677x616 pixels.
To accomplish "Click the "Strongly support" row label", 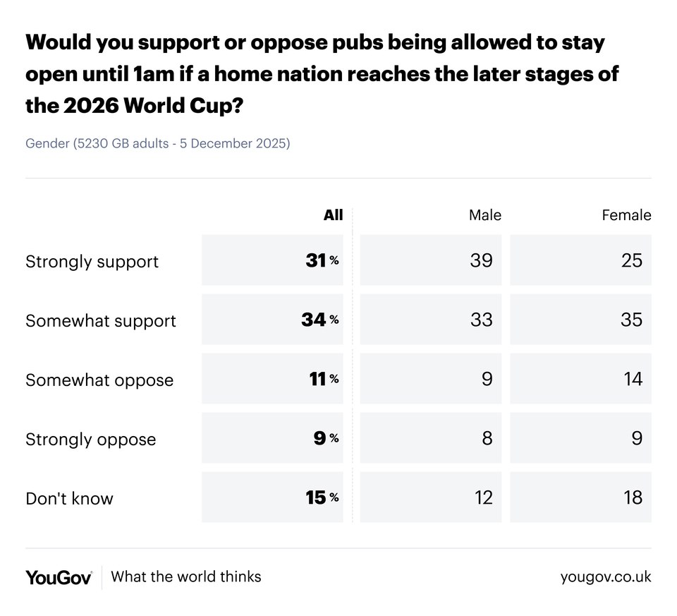I will 92,262.
